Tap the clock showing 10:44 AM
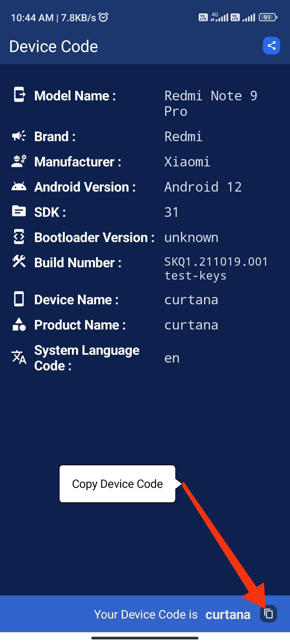This screenshot has width=290, height=644. (x=32, y=18)
